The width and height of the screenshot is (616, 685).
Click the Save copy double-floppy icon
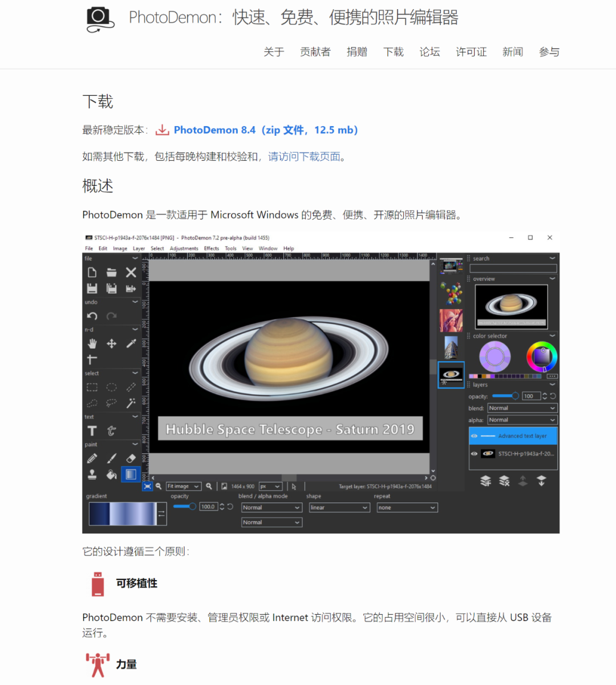pyautogui.click(x=111, y=289)
